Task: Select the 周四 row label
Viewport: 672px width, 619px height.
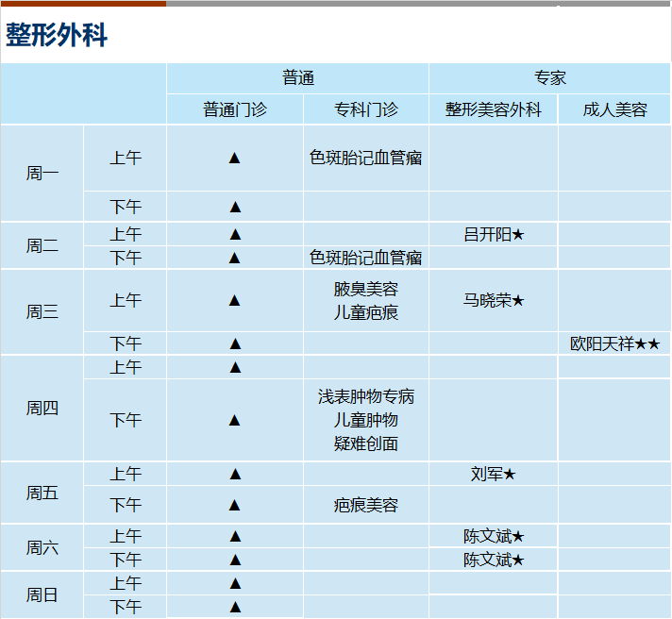Action: tap(42, 409)
